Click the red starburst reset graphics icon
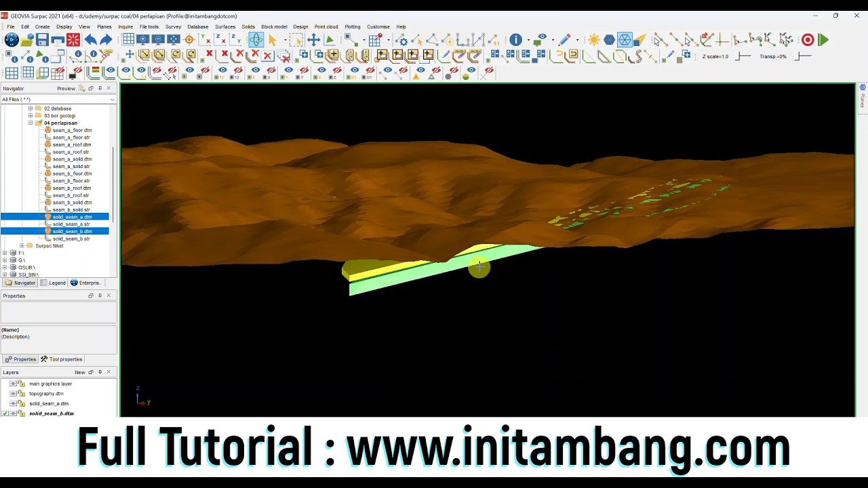868x488 pixels. 73,40
